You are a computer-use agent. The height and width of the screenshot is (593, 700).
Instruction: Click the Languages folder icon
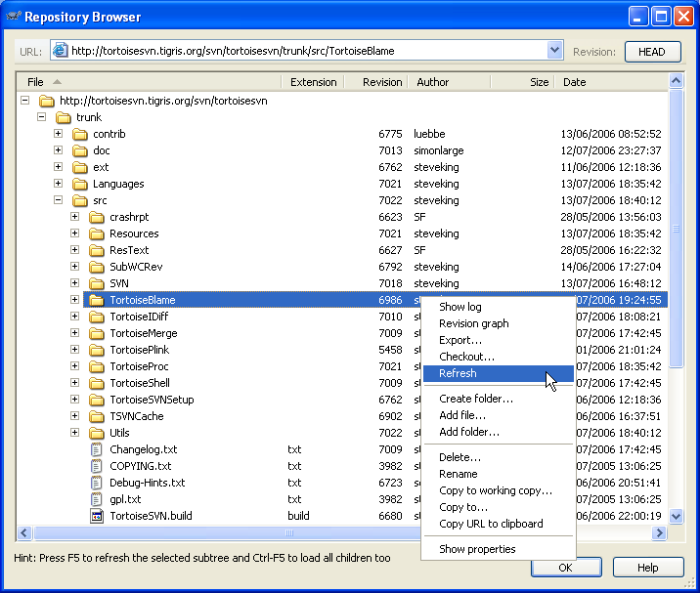(80, 184)
